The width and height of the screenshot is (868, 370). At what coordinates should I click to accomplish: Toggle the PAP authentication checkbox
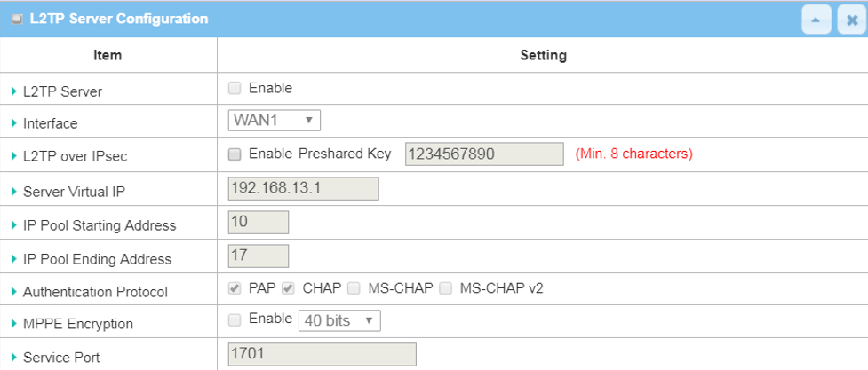tap(235, 288)
